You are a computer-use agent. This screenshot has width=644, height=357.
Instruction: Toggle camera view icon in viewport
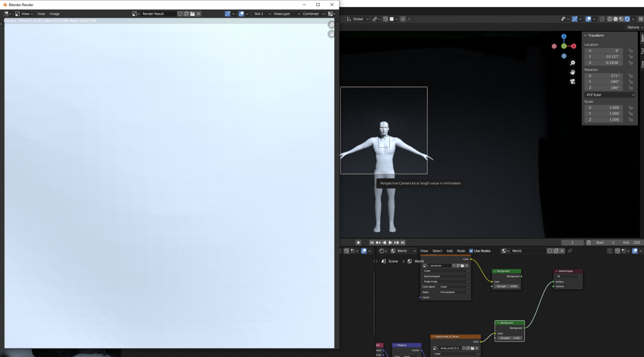tap(573, 82)
